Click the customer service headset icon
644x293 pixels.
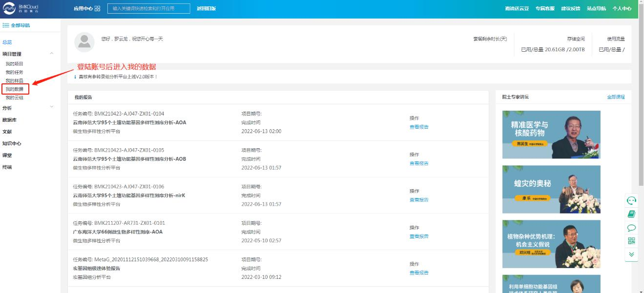pyautogui.click(x=631, y=200)
